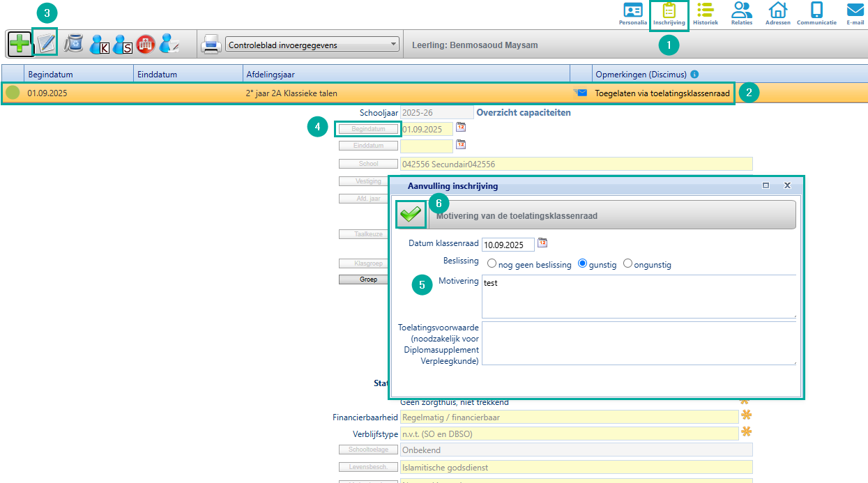Click the Klasgroep field button
The width and height of the screenshot is (868, 483).
click(x=363, y=263)
